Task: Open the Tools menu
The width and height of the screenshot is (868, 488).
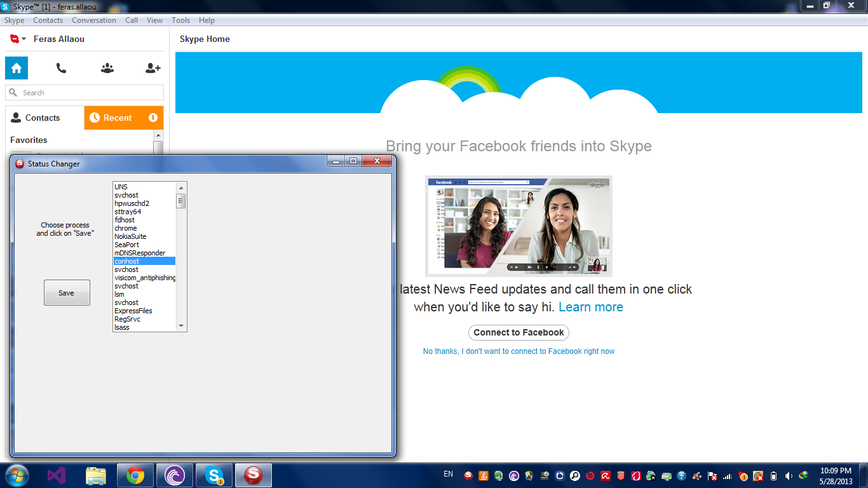Action: (x=181, y=20)
